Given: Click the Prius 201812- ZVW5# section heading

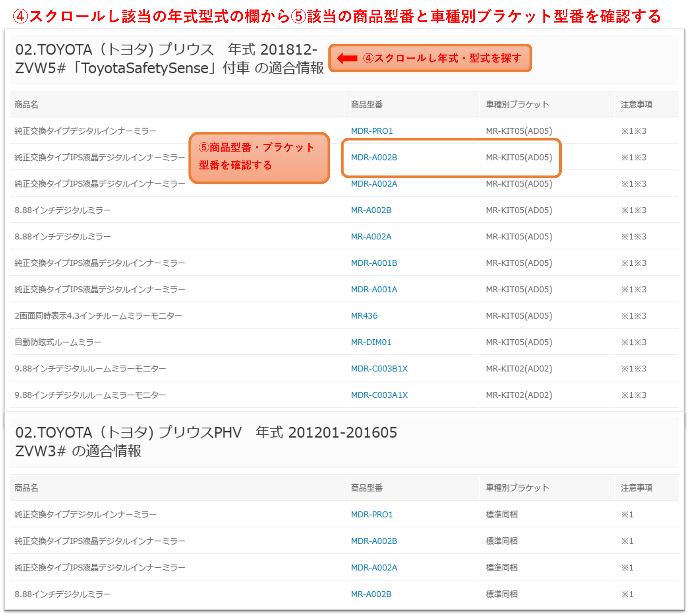Looking at the screenshot, I should coord(169,58).
